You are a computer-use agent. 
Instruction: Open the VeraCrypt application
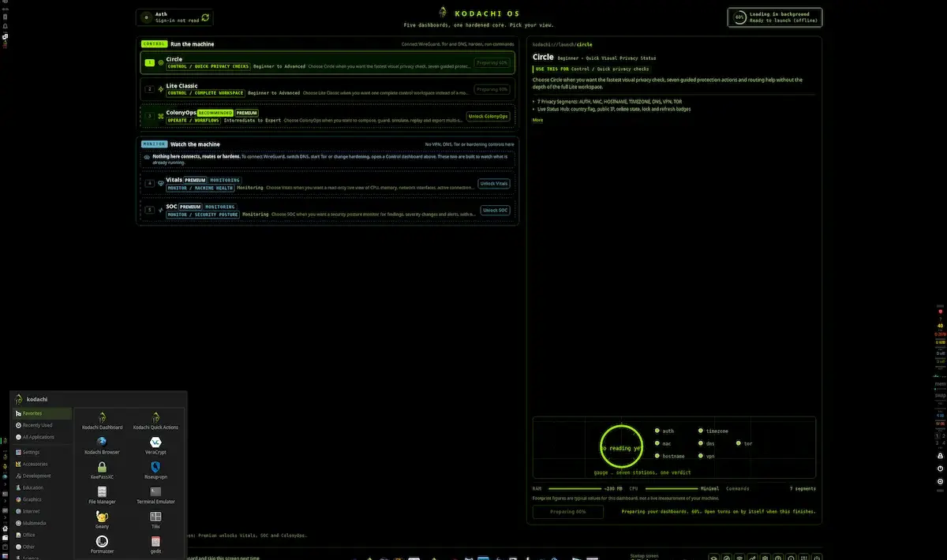(x=155, y=446)
